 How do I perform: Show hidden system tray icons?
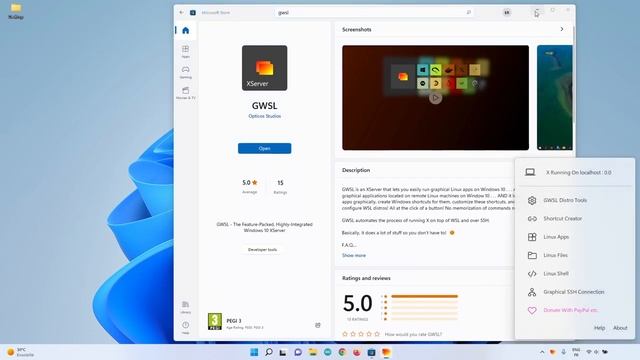tap(542, 352)
